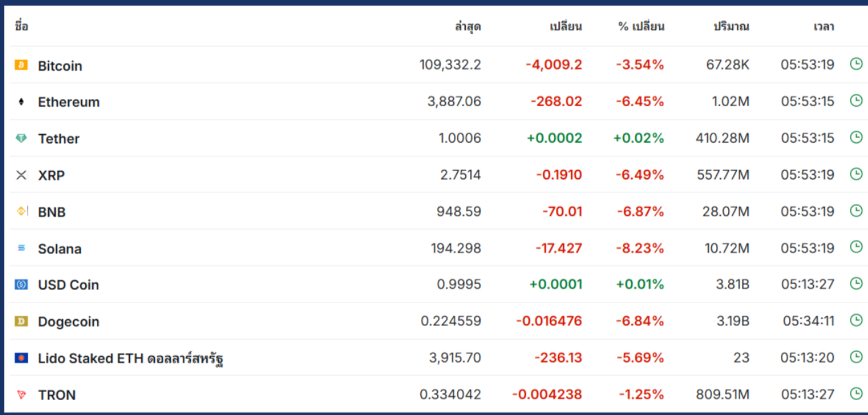Image resolution: width=868 pixels, height=415 pixels.
Task: Sort by the ล่าสุด column header
Action: click(x=468, y=27)
